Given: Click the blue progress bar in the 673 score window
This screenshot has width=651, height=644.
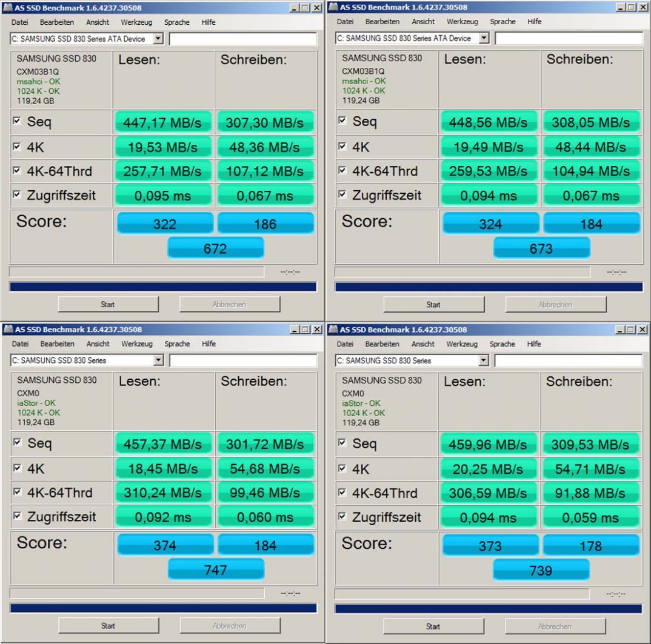Looking at the screenshot, I should [489, 287].
